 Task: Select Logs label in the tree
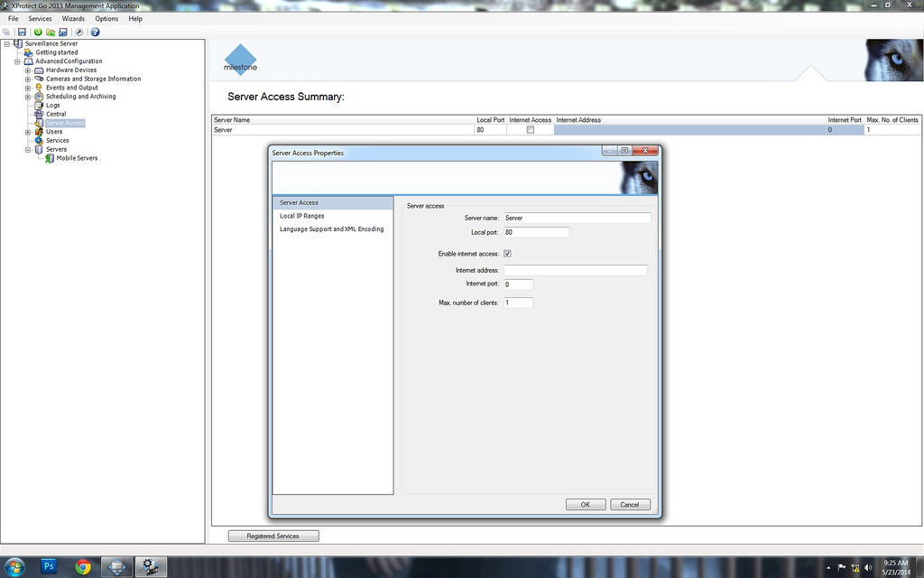click(x=53, y=106)
